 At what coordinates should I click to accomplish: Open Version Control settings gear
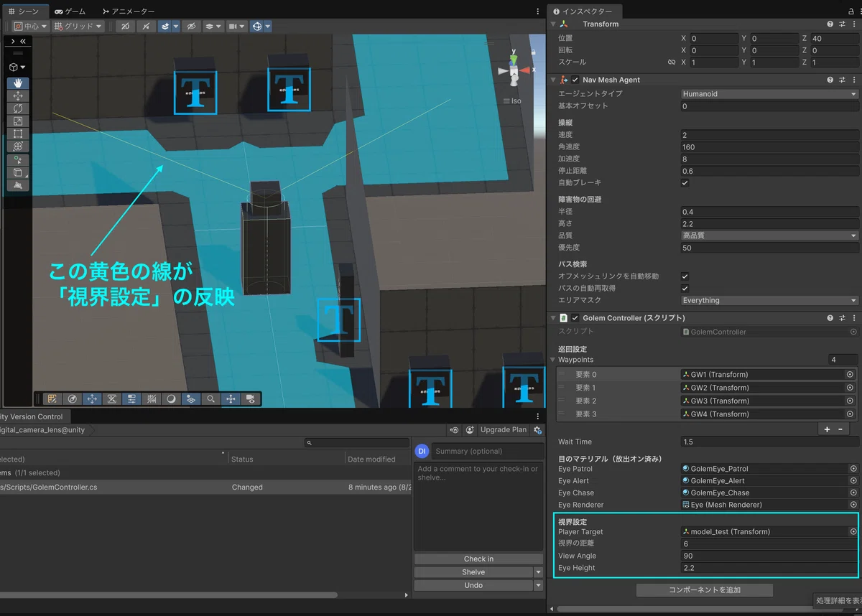[537, 430]
